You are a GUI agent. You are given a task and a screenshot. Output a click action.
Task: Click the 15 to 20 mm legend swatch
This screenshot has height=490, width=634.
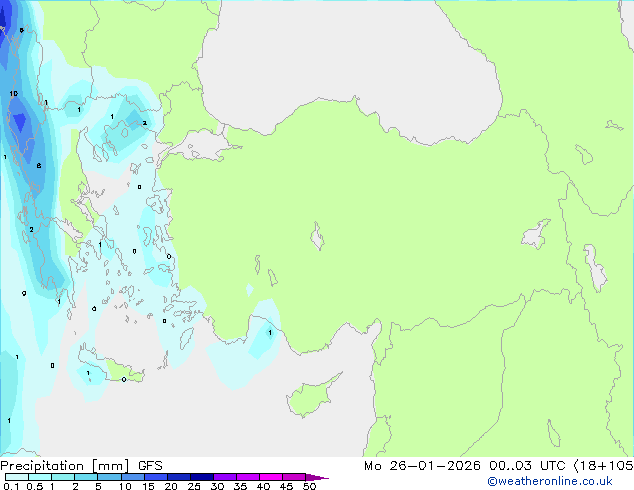(x=155, y=477)
